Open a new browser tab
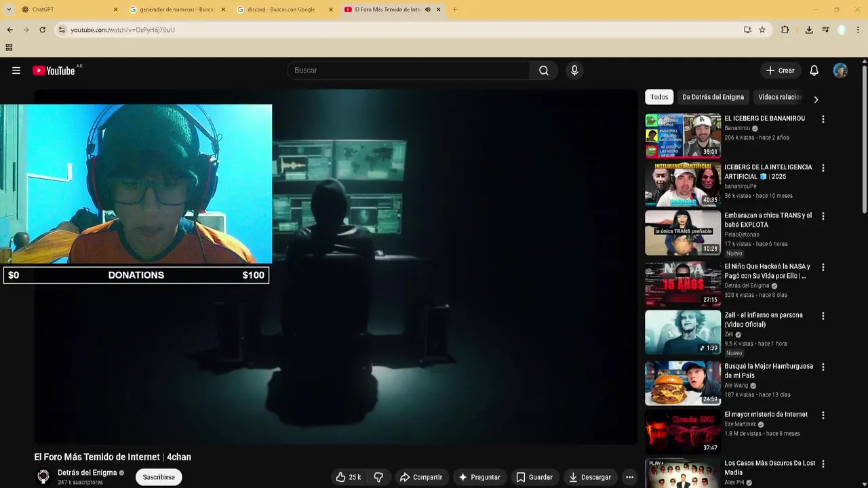868x488 pixels. (x=454, y=9)
